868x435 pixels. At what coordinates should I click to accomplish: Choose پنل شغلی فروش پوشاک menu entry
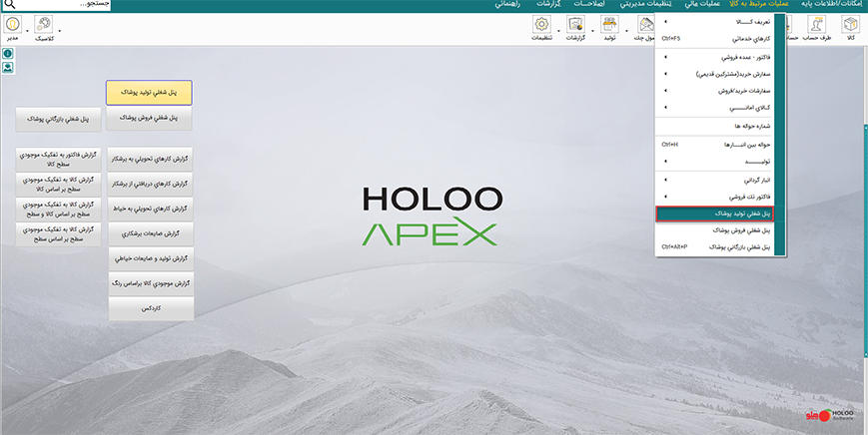pos(714,230)
